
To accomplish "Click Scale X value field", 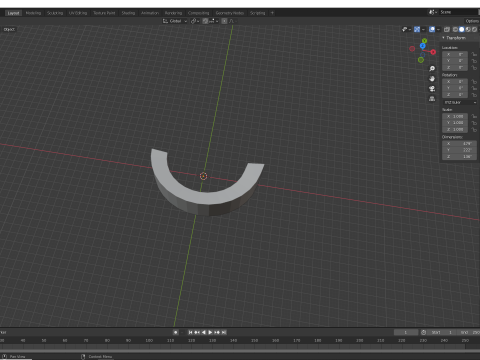I will 455,116.
